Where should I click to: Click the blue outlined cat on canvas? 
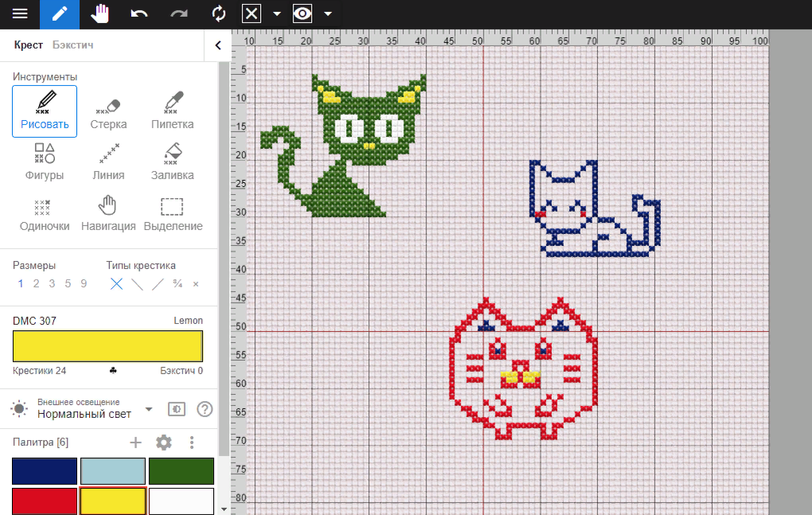[595, 209]
